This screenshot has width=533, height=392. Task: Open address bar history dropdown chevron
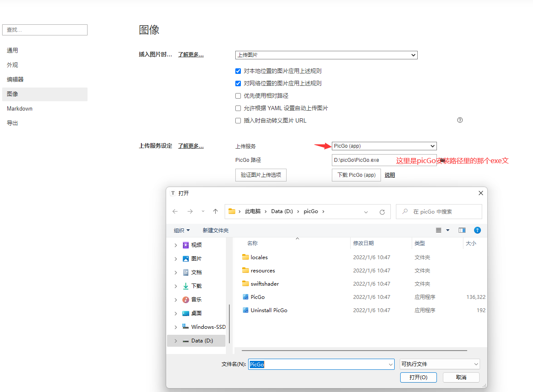[x=366, y=212]
